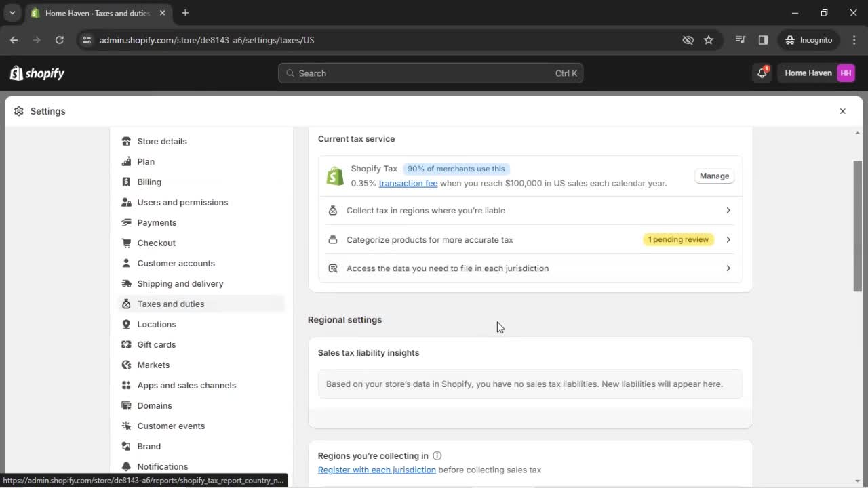This screenshot has width=868, height=488.
Task: Click the Shopify logo
Action: click(37, 73)
